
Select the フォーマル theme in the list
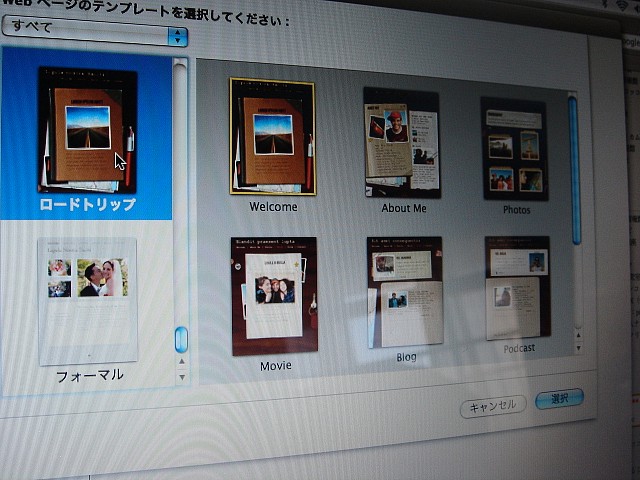coord(88,300)
